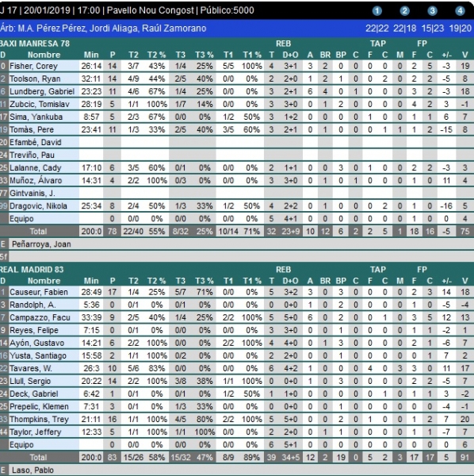Select Yusta, Santiago name
474x476 pixels.
point(38,355)
